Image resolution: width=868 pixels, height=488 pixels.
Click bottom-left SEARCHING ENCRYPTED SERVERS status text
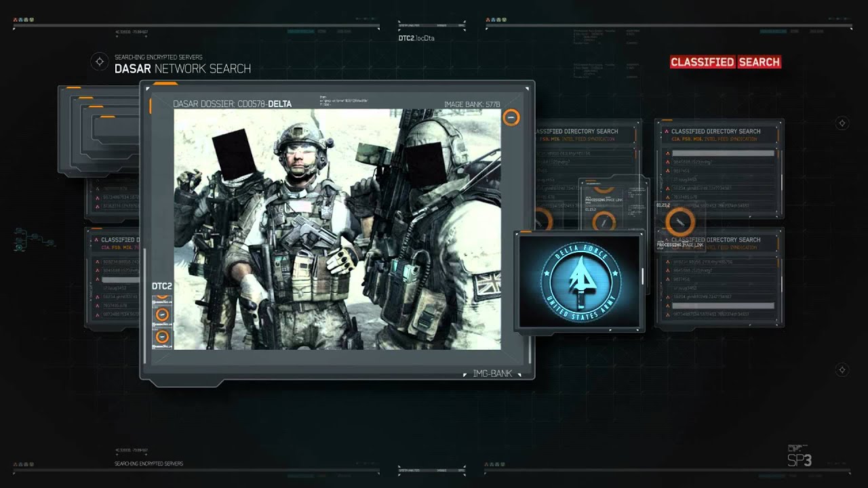pyautogui.click(x=149, y=464)
